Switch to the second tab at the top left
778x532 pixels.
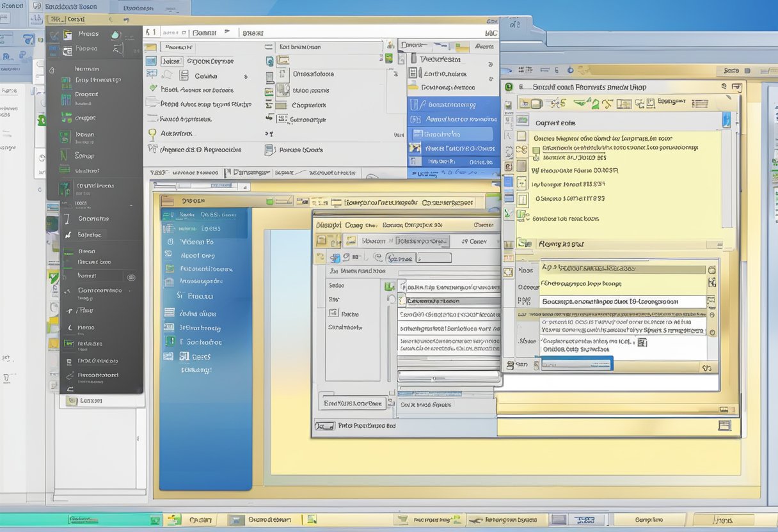tap(138, 8)
